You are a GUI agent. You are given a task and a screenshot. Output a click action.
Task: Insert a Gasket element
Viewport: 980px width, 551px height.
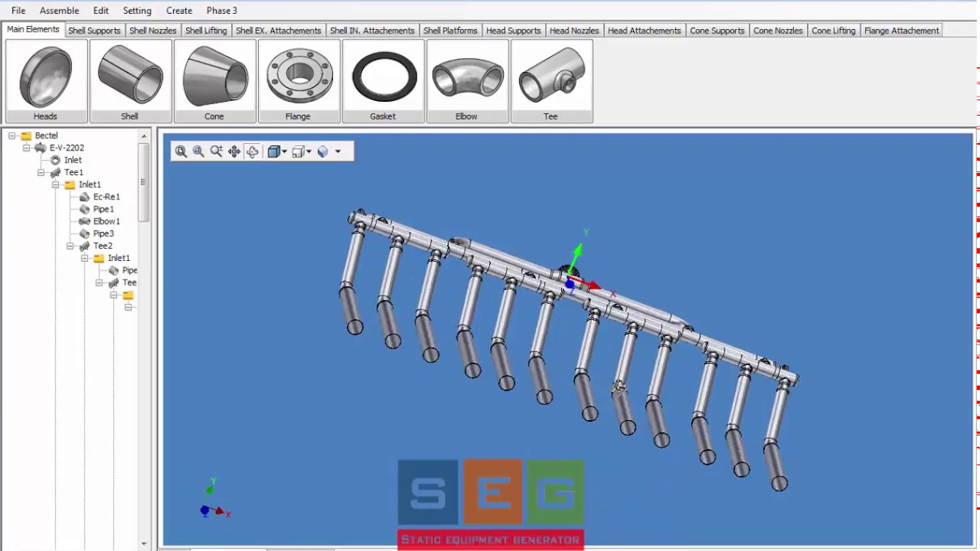tap(383, 81)
